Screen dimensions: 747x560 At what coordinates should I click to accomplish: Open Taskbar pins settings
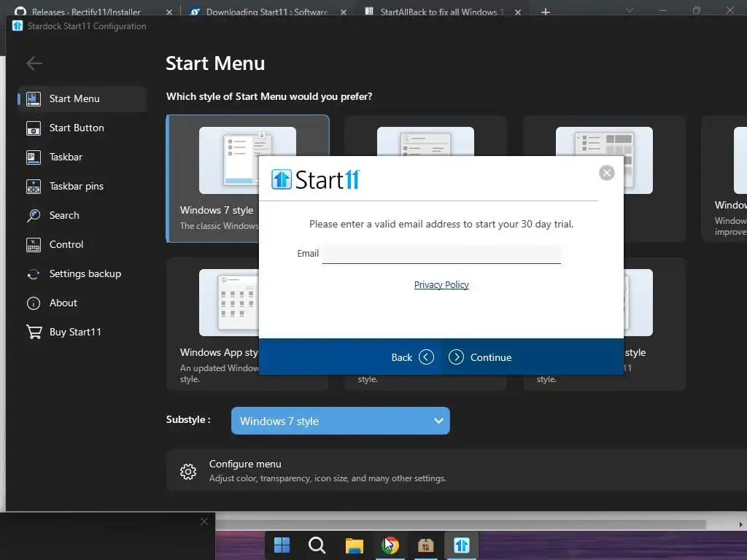(x=82, y=186)
